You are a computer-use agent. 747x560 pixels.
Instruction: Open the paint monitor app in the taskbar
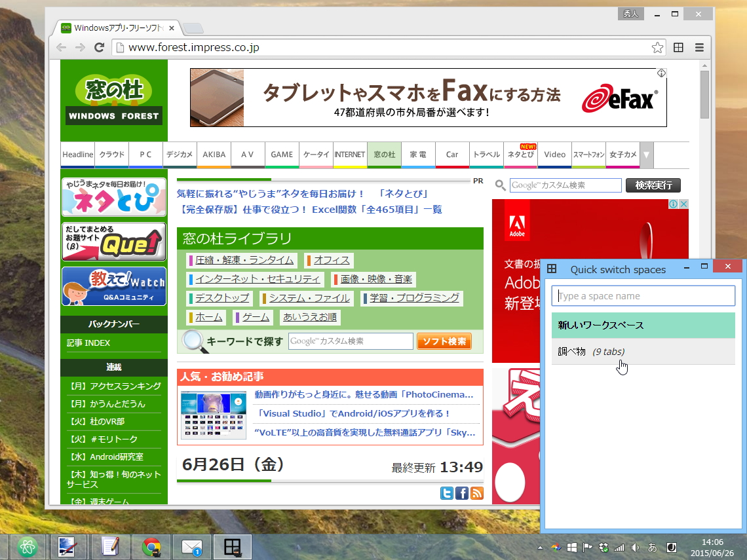pos(69,547)
